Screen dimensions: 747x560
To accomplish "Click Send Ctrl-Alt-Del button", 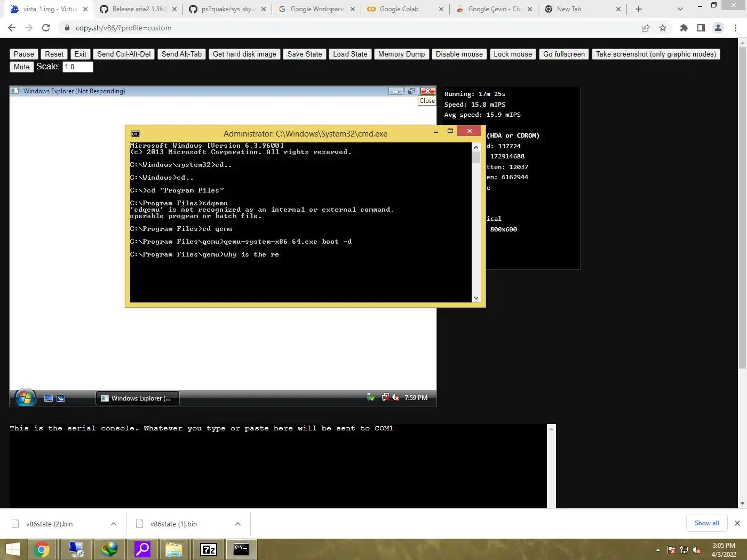I will point(124,54).
